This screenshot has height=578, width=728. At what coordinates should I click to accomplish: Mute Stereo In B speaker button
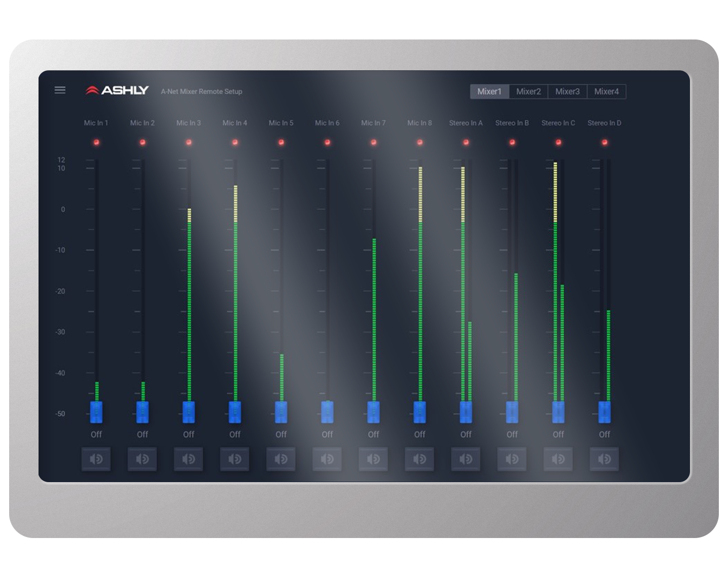coord(512,460)
